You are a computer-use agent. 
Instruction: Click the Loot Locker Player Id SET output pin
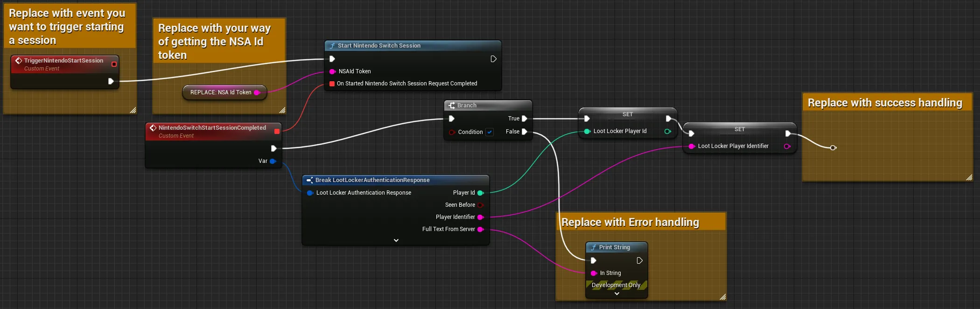pos(668,131)
